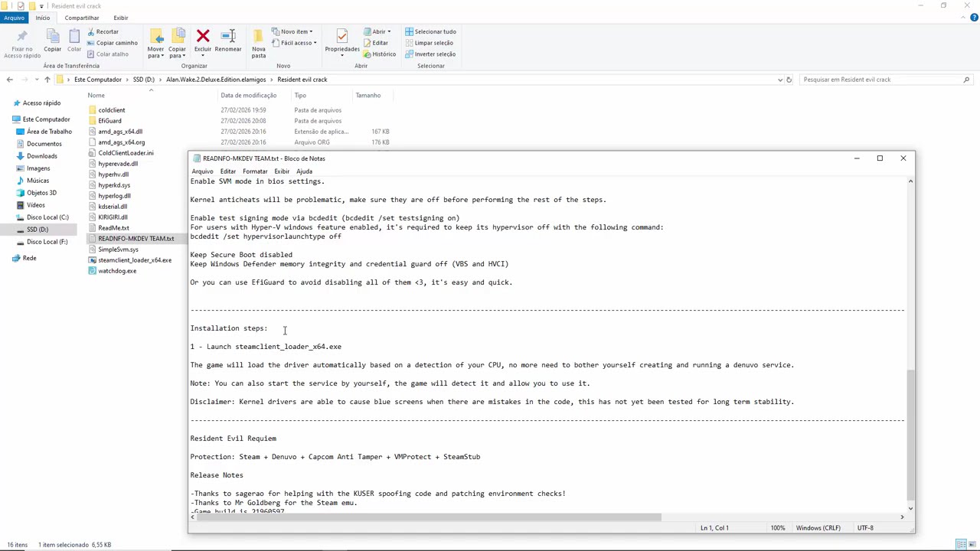The image size is (980, 551).
Task: Click Inverter seleção in ribbon
Action: pos(430,54)
